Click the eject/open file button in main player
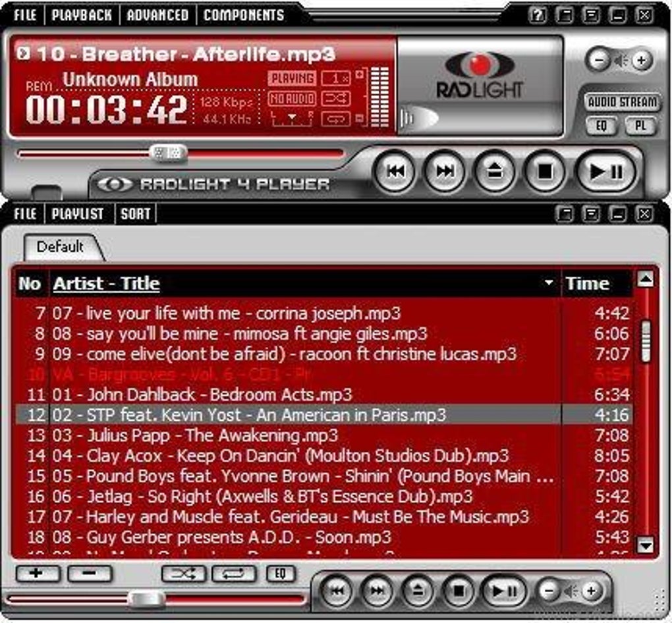The height and width of the screenshot is (623, 672). 495,171
